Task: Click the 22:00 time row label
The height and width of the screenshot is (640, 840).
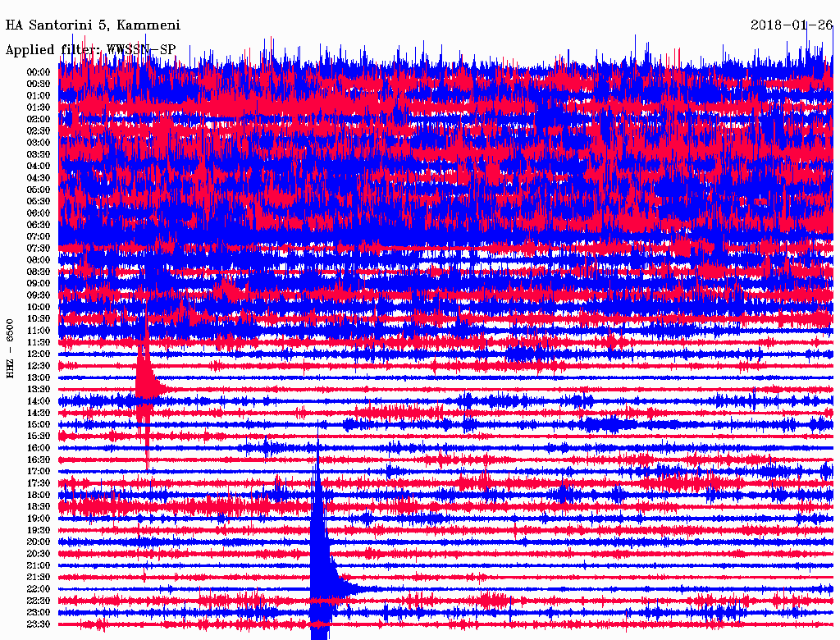Action: [39, 589]
